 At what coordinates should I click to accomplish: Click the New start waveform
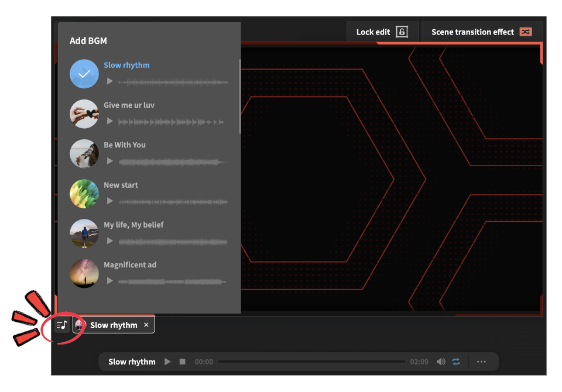pos(173,202)
